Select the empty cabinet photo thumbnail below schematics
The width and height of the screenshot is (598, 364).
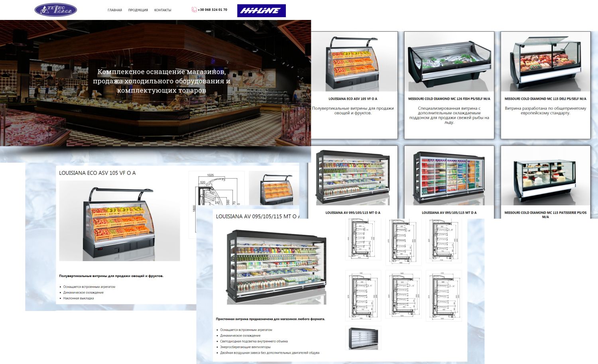[x=363, y=338]
